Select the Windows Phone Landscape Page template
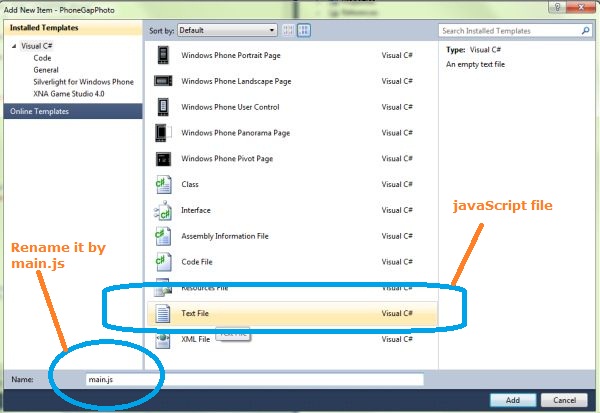The image size is (600, 413). [292, 81]
